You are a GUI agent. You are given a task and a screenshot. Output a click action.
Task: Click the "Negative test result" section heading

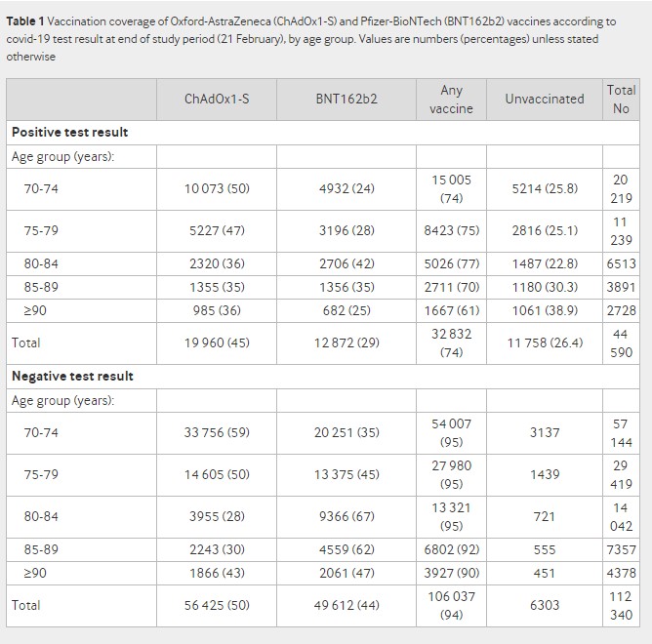pyautogui.click(x=72, y=376)
